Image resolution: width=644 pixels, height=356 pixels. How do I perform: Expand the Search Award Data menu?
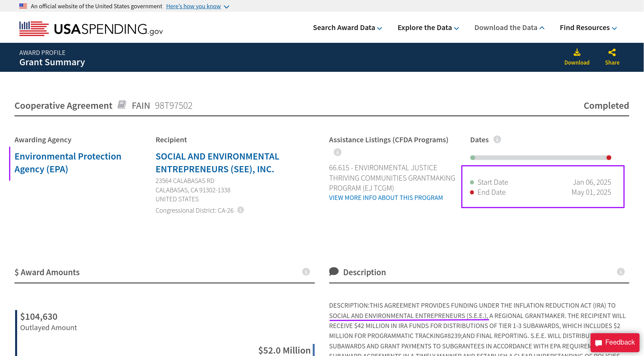click(347, 28)
